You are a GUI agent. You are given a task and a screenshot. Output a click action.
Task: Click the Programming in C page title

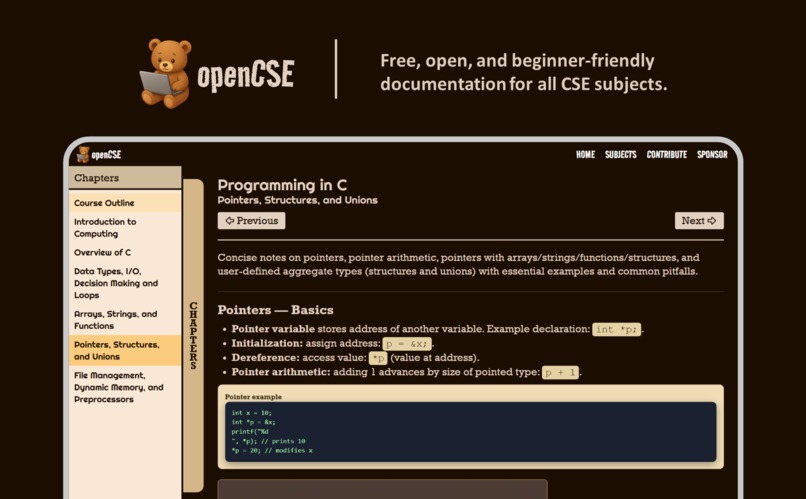click(282, 185)
